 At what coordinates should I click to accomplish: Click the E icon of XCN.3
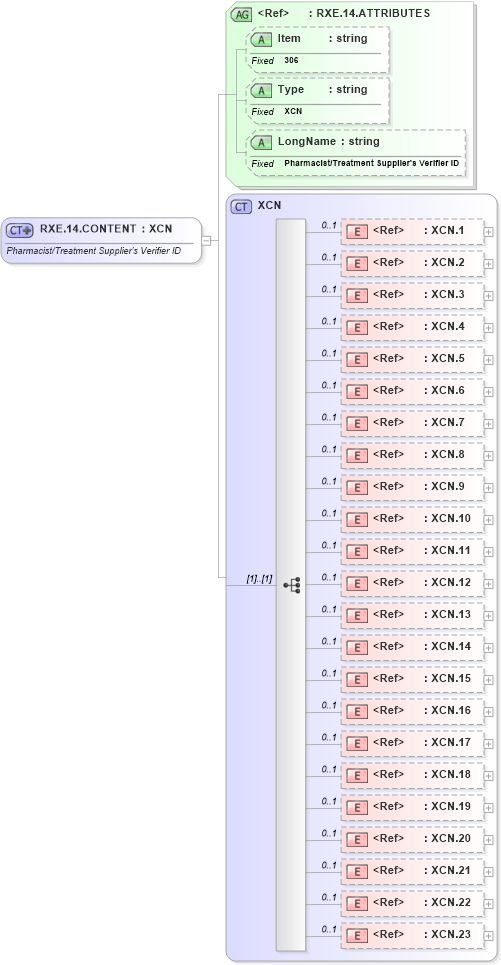357,295
